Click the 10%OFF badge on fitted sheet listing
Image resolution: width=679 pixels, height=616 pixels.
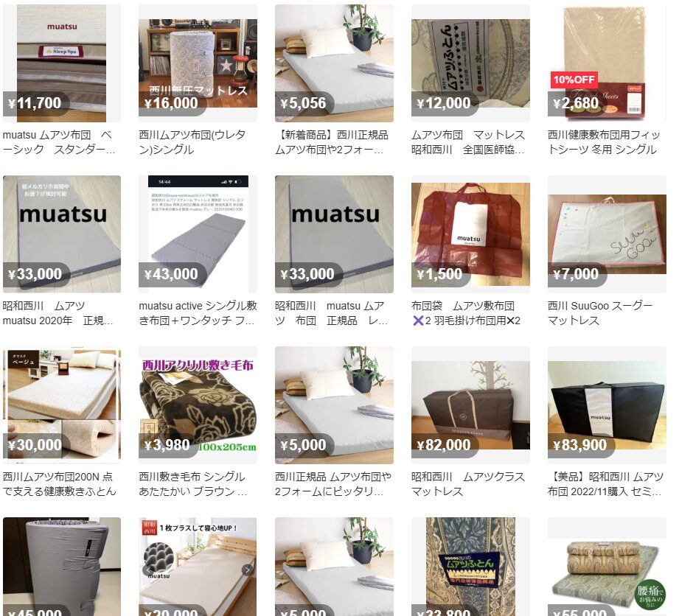(574, 80)
